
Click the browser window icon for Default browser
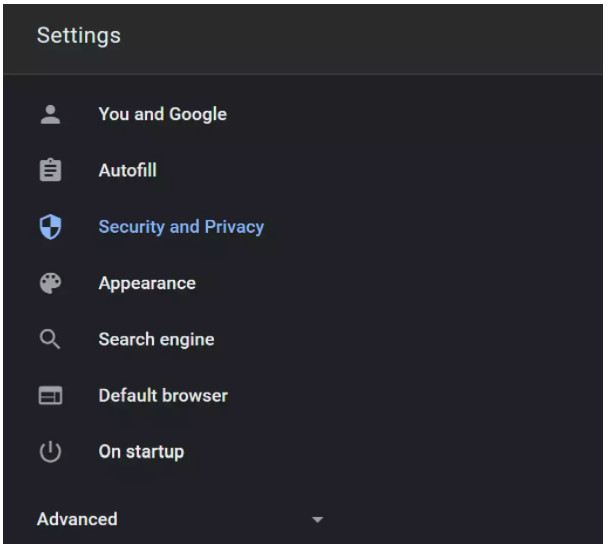(50, 396)
